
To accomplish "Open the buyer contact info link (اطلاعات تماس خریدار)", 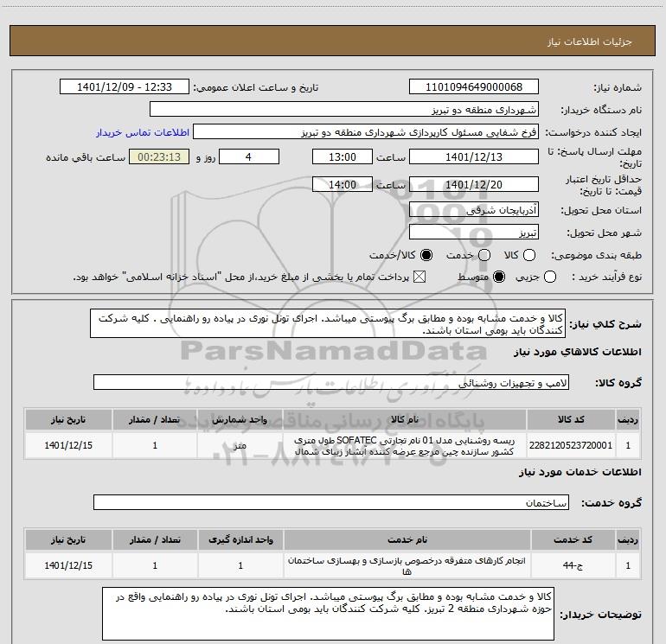I will (143, 132).
